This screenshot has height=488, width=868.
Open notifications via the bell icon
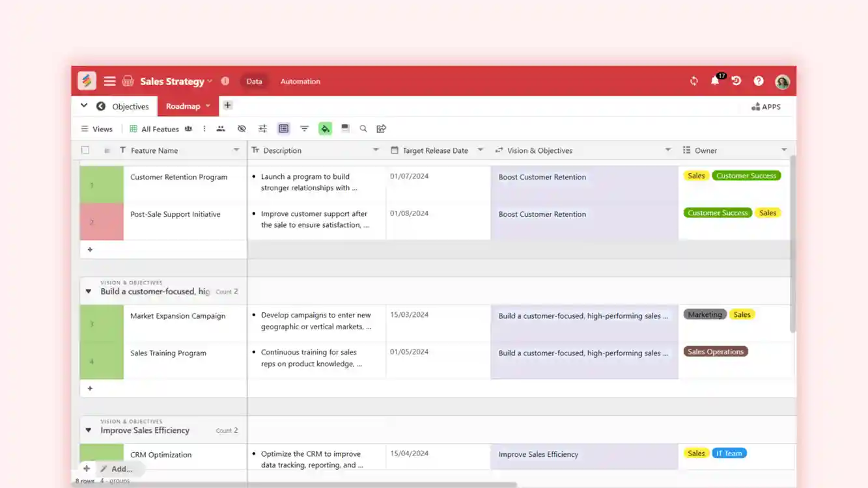[x=714, y=81]
